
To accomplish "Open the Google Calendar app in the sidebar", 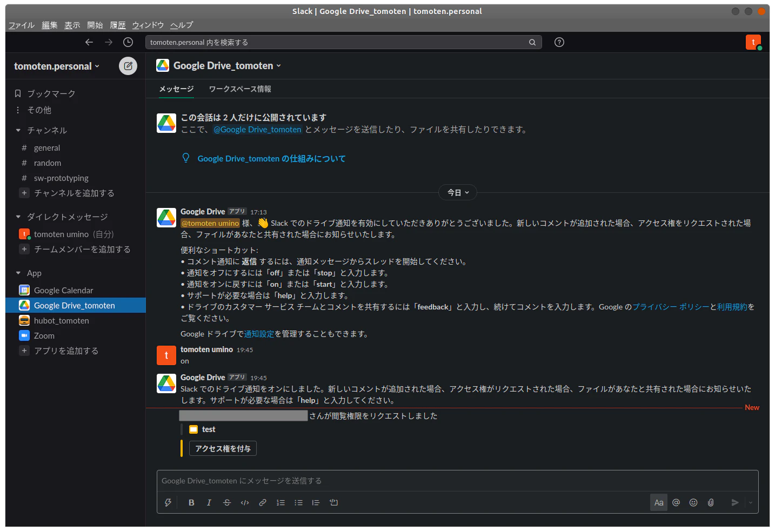I will tap(63, 290).
